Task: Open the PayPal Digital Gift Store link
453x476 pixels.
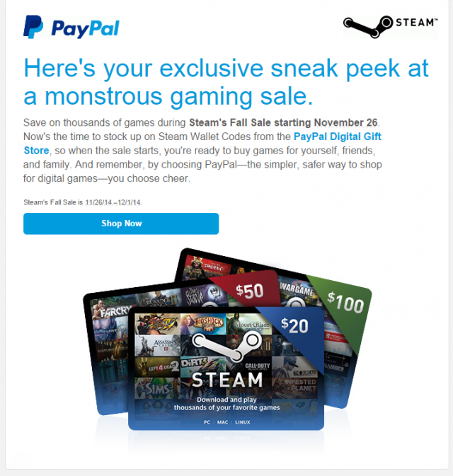Action: tap(202, 144)
